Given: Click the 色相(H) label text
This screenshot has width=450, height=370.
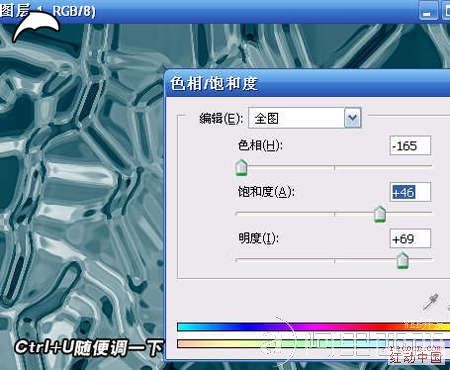Looking at the screenshot, I should tap(260, 146).
